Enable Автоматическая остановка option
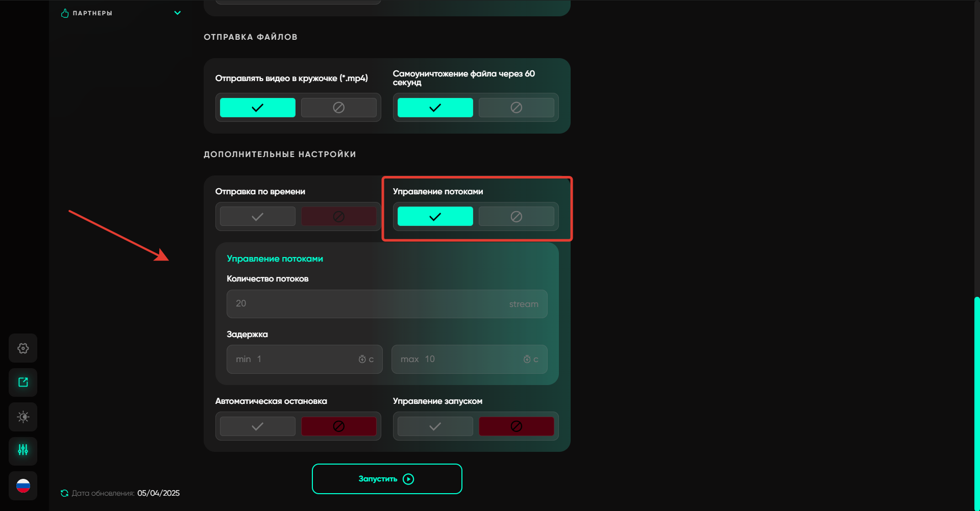The image size is (980, 511). pyautogui.click(x=257, y=426)
